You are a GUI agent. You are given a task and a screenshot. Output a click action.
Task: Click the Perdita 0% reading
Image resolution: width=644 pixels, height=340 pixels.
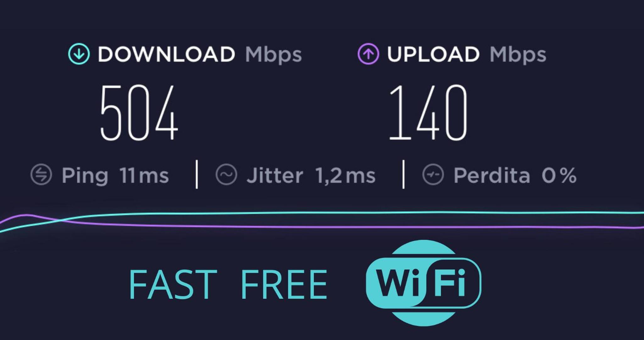click(x=515, y=175)
